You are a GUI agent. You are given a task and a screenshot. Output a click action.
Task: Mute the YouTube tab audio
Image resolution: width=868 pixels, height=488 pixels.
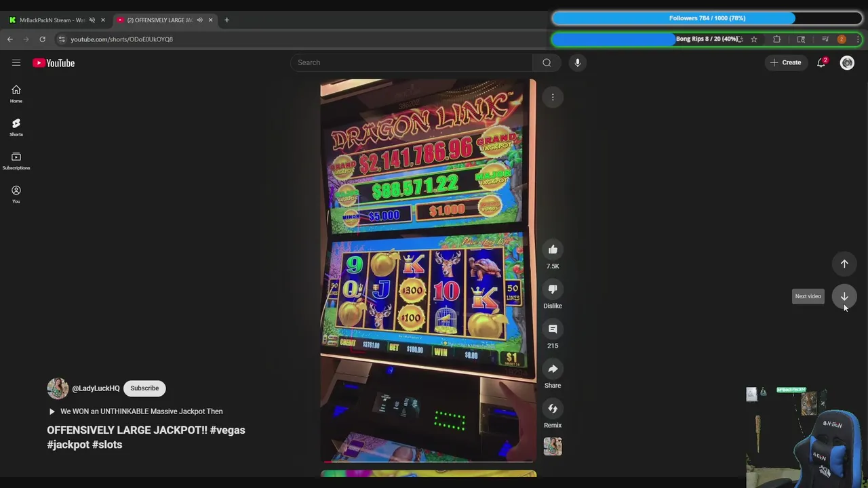(199, 20)
